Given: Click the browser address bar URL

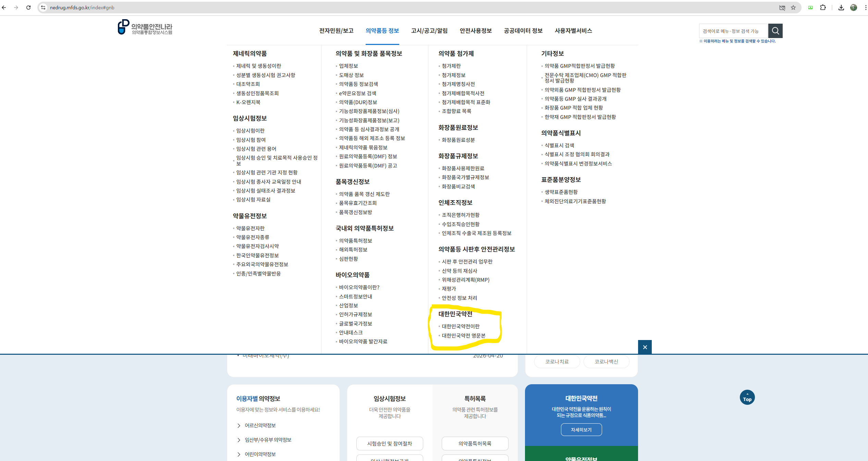Looking at the screenshot, I should (82, 8).
